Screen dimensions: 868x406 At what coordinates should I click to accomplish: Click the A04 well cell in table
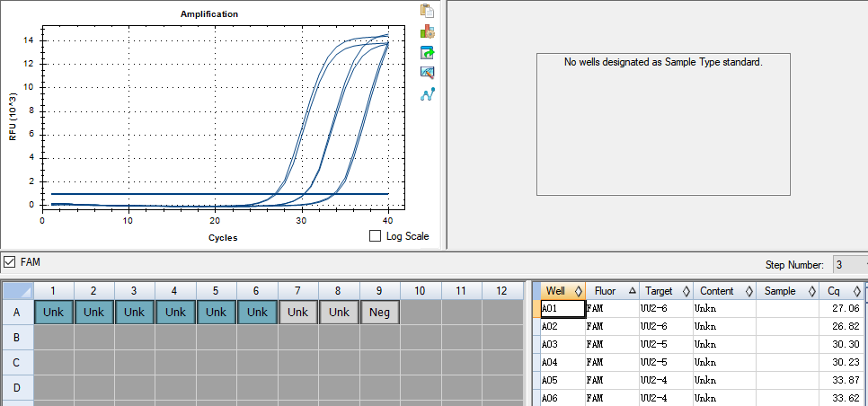tap(562, 362)
